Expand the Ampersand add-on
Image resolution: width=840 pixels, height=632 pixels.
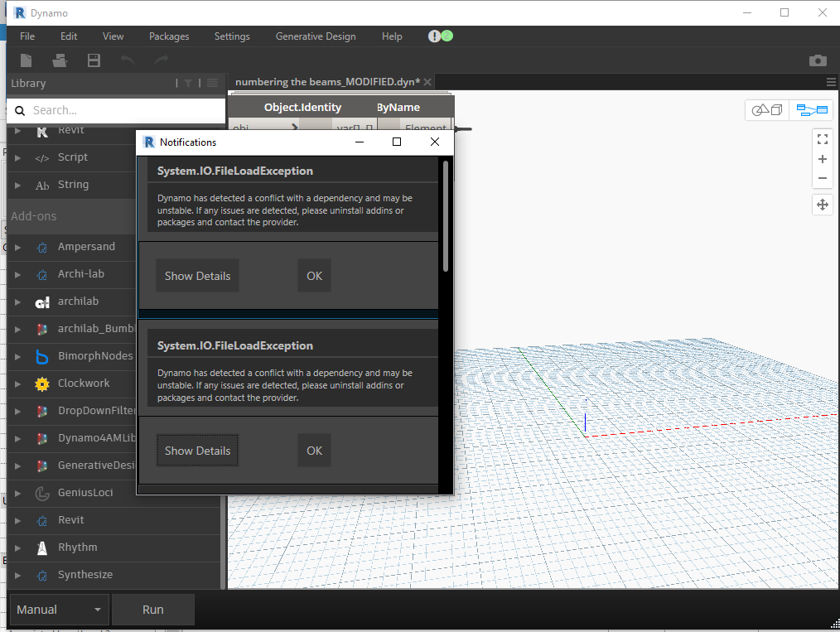pos(17,247)
